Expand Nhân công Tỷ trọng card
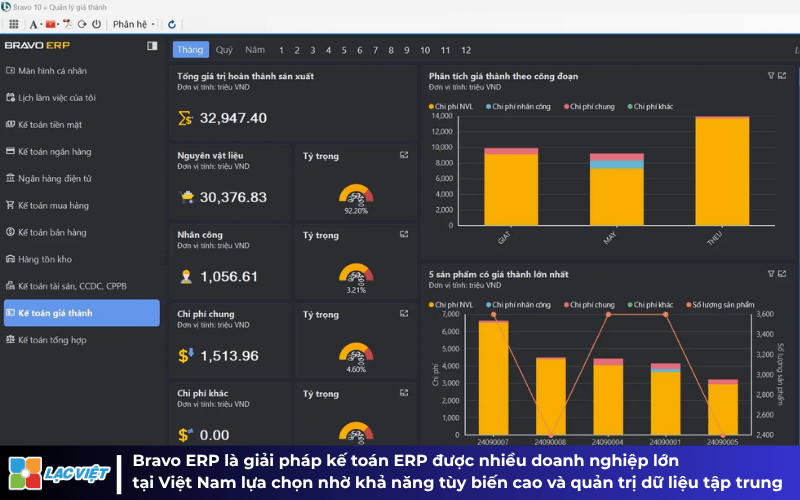 (x=404, y=234)
